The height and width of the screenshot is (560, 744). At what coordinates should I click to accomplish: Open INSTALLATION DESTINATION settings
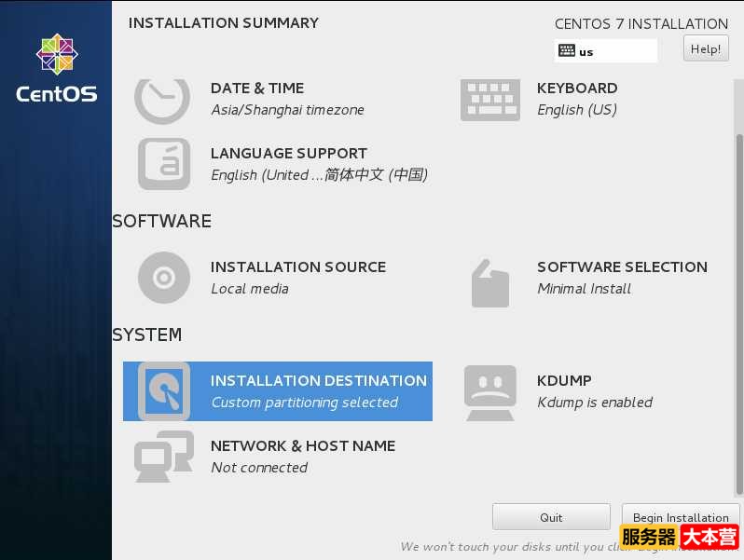(x=278, y=391)
